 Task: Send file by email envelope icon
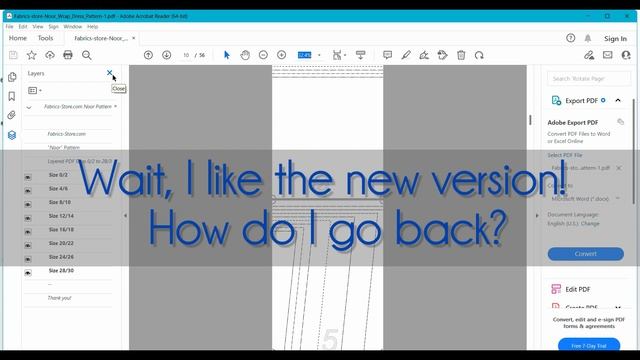608,55
